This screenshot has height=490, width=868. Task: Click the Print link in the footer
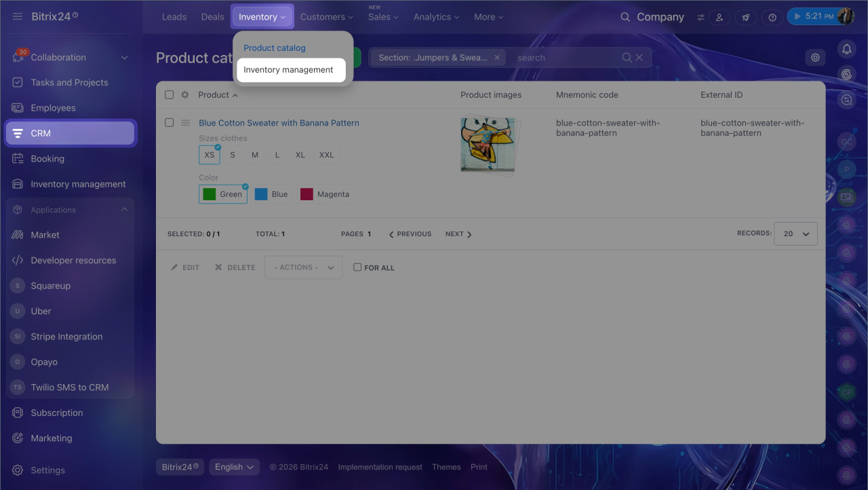tap(479, 467)
